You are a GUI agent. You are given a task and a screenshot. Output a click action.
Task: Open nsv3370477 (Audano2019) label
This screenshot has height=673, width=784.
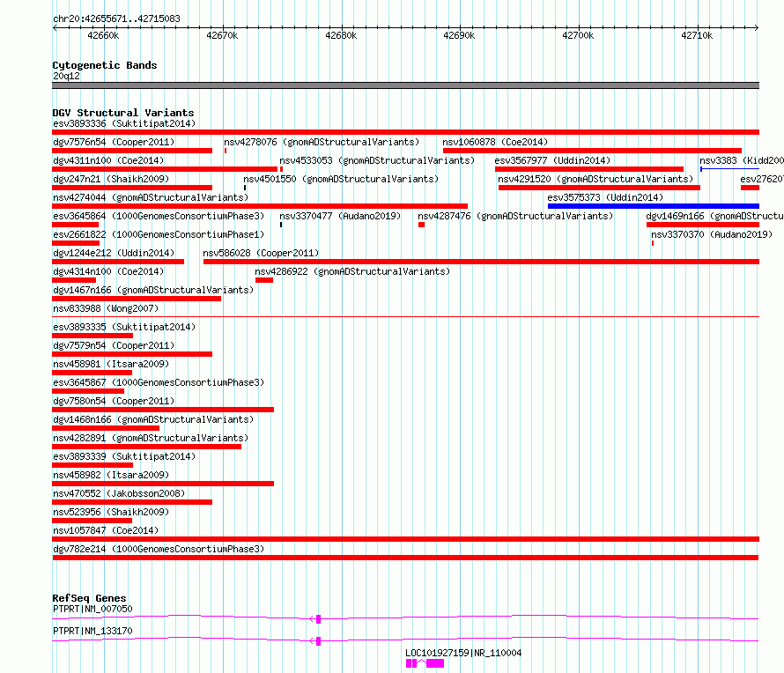pyautogui.click(x=340, y=216)
